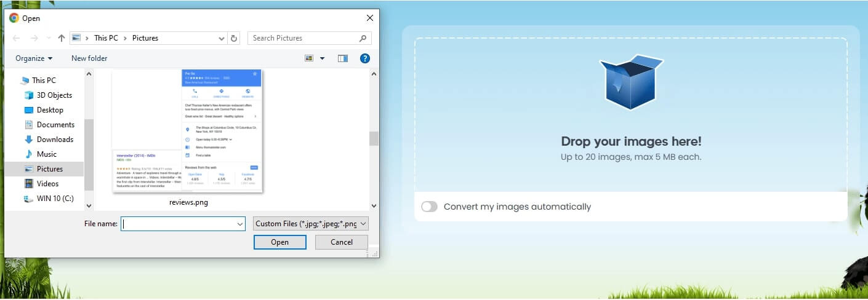Click sidebar scroll down arrow
Image resolution: width=868 pixels, height=300 pixels.
coord(89,205)
